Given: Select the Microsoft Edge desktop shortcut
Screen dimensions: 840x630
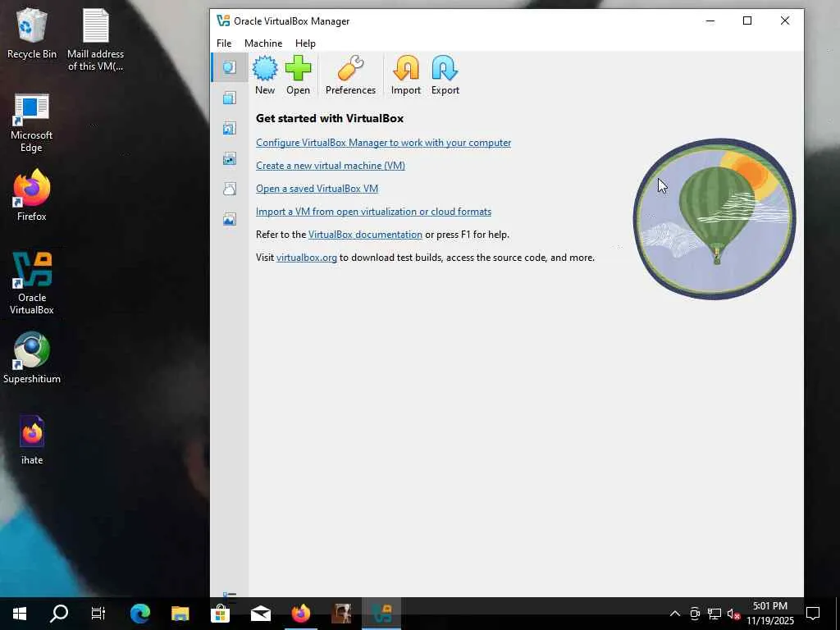Looking at the screenshot, I should coord(32,123).
